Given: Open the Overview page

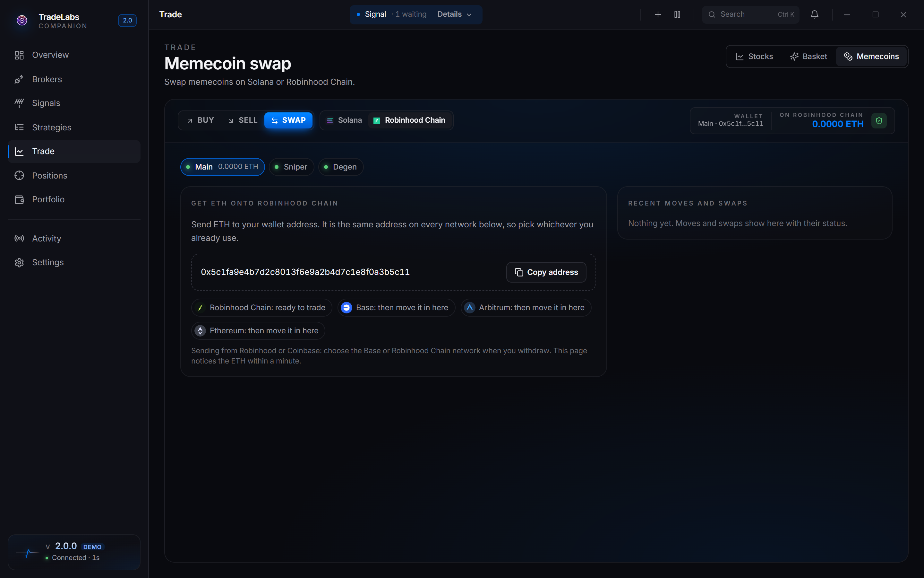Looking at the screenshot, I should (74, 55).
